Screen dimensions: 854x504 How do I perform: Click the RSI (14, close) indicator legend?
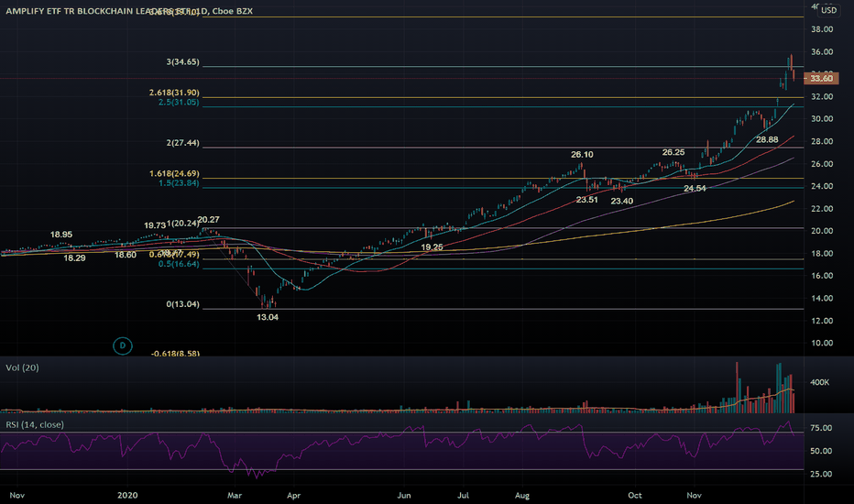[35, 424]
